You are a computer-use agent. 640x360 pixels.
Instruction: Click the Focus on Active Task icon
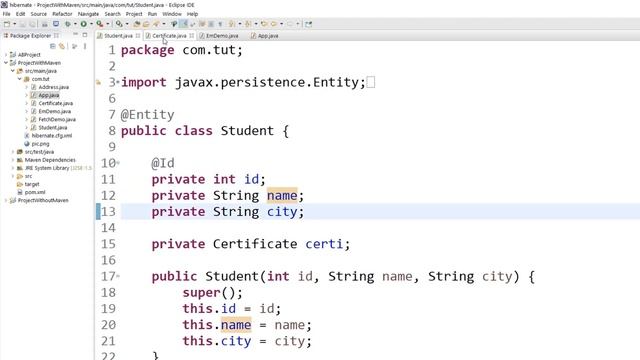click(x=74, y=46)
